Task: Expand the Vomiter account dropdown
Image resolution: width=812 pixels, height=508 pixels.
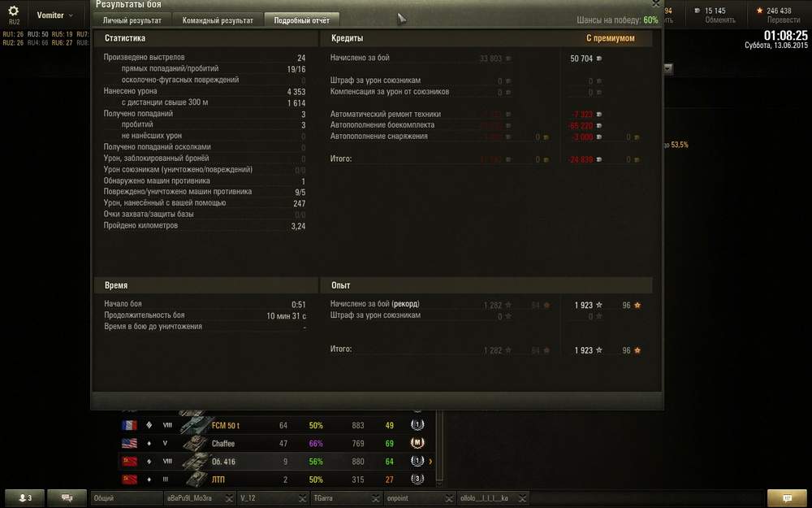Action: [x=55, y=15]
